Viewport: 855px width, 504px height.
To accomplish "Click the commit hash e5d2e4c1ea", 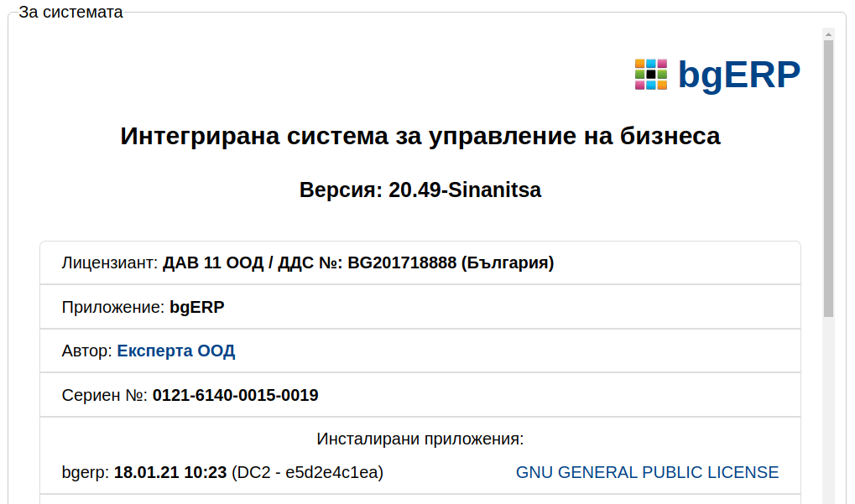I will click(x=332, y=473).
